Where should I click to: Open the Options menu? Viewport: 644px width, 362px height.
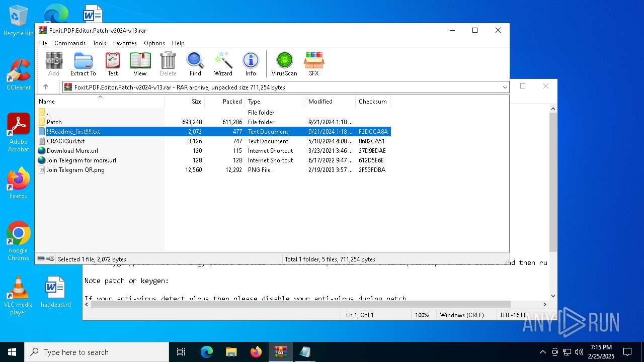154,43
